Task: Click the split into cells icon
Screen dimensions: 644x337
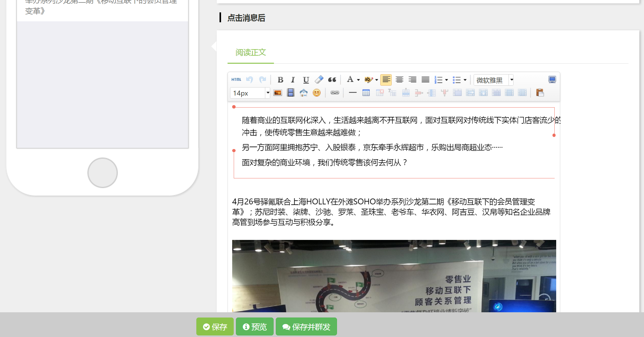Action: 496,93
